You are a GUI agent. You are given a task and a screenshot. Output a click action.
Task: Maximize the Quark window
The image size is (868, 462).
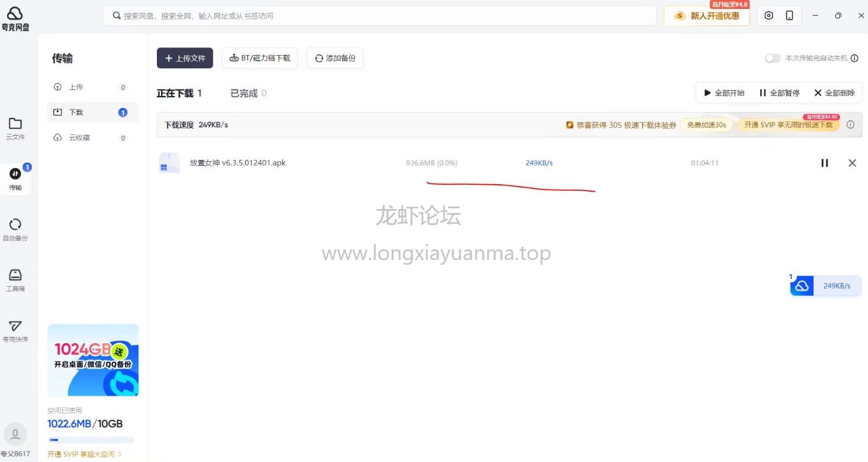[838, 16]
